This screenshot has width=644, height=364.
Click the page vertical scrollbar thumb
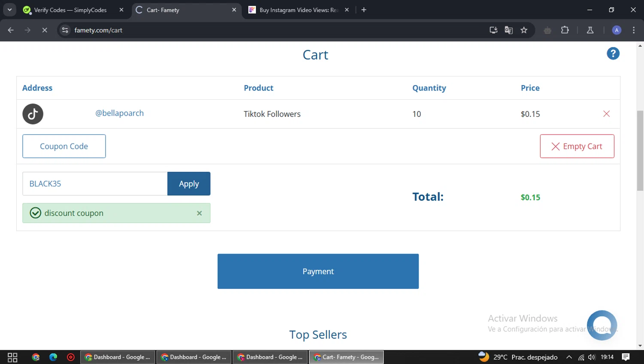coord(640,150)
